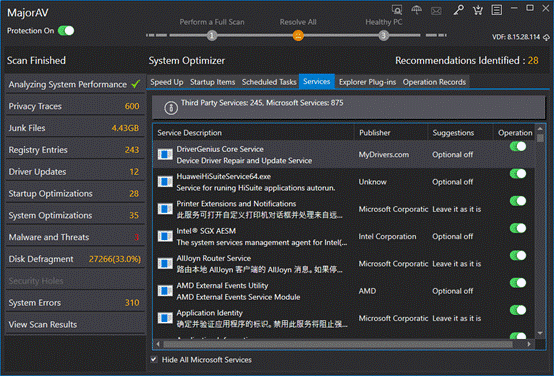Screen dimensions: 554x376
Task: Click the scroll down arrow of services list
Action: click(x=540, y=333)
